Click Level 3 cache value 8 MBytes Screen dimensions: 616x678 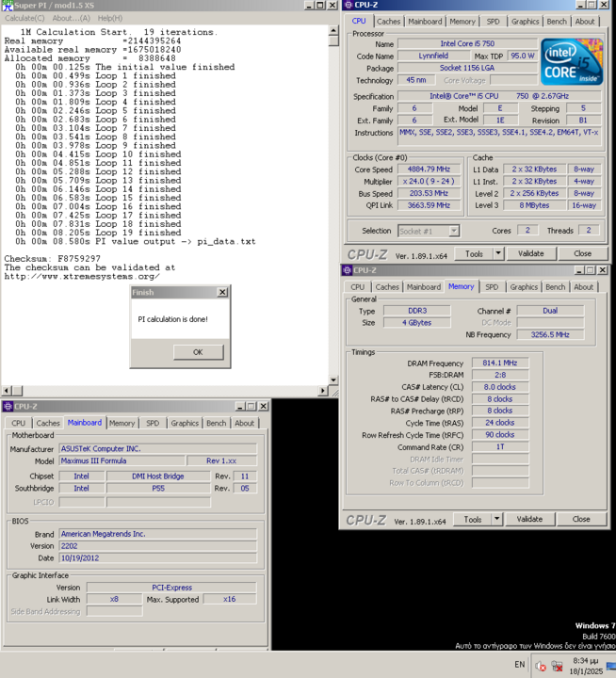click(x=534, y=205)
